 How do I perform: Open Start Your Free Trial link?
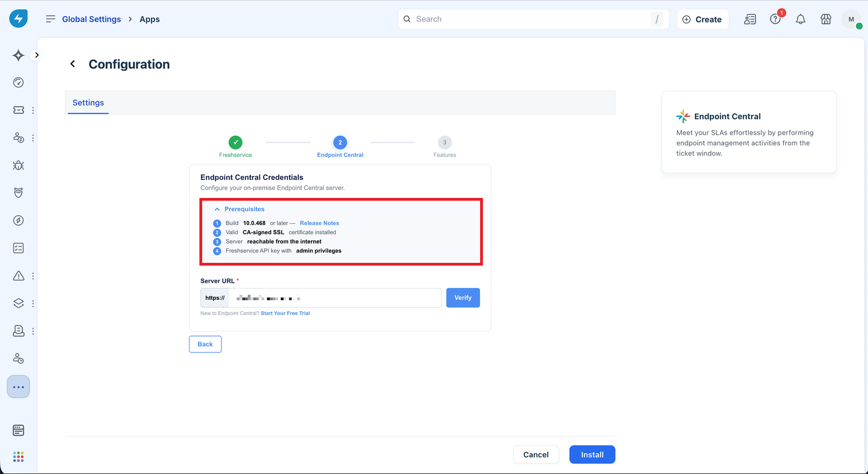click(x=285, y=313)
